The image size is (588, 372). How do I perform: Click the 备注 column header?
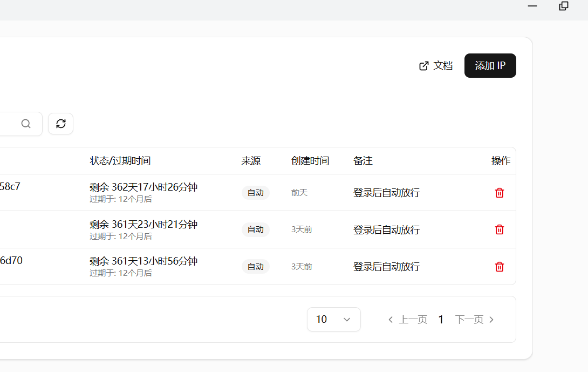pyautogui.click(x=363, y=161)
